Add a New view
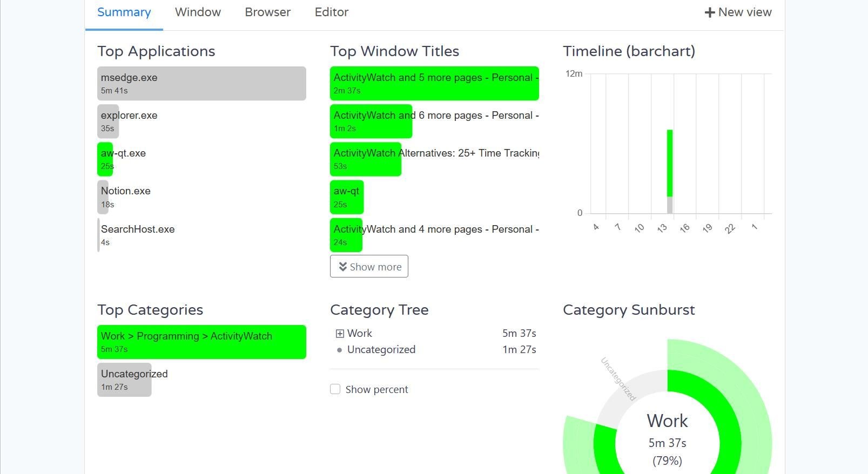The image size is (868, 474). pos(738,12)
